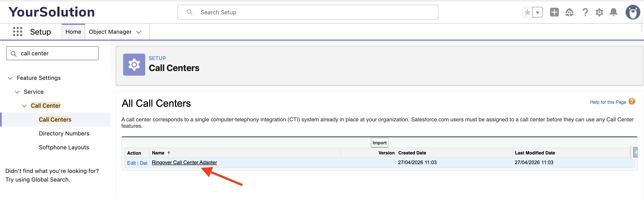The height and width of the screenshot is (199, 644).
Task: Click the magnifier icon in Quick Find box
Action: coord(14,53)
